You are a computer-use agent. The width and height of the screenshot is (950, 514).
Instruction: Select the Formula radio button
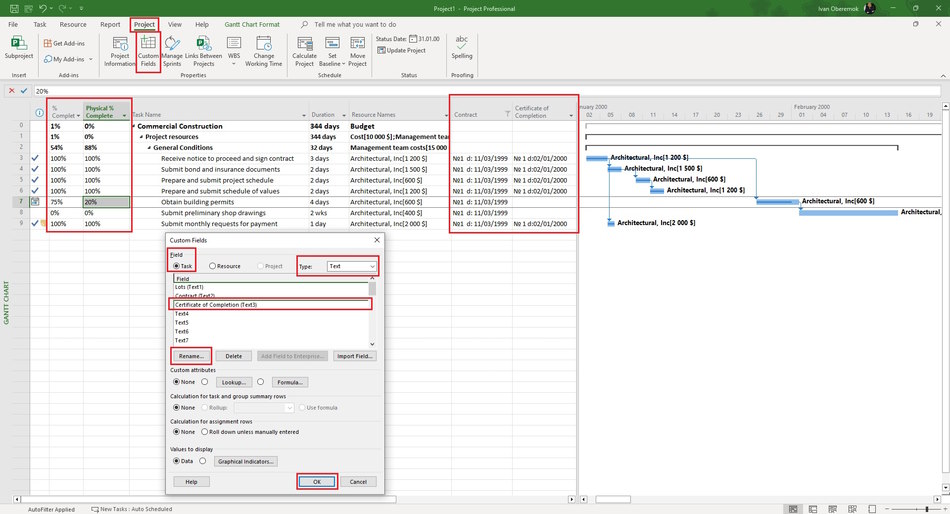(261, 382)
